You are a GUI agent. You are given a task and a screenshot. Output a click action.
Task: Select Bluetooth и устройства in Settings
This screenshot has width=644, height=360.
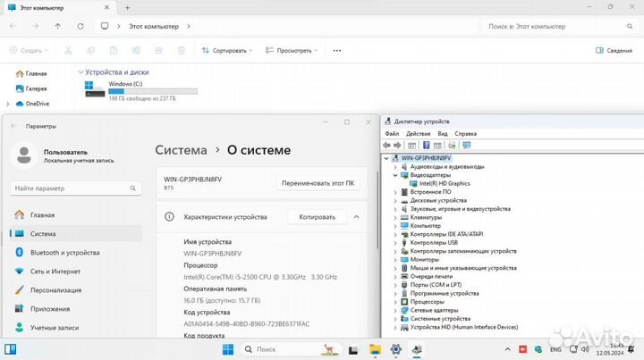pyautogui.click(x=76, y=253)
